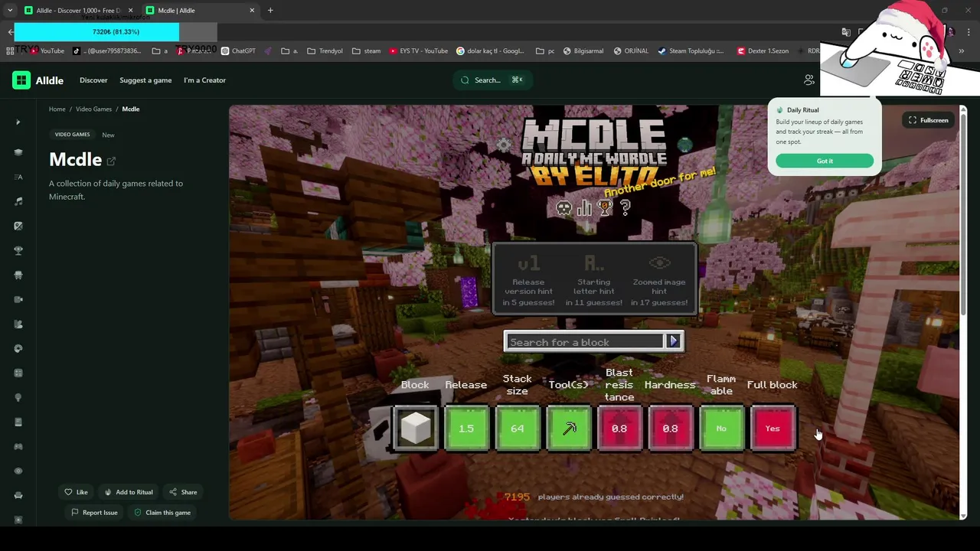Click the Alldle logo
The image size is (980, 551).
38,80
